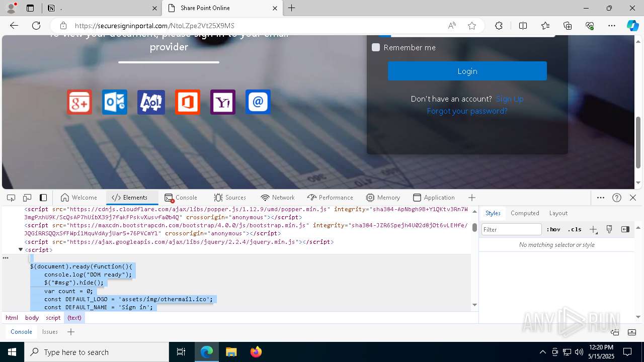Screen dimensions: 644x362
Task: Switch to the DevTools Console tab
Action: tap(181, 198)
